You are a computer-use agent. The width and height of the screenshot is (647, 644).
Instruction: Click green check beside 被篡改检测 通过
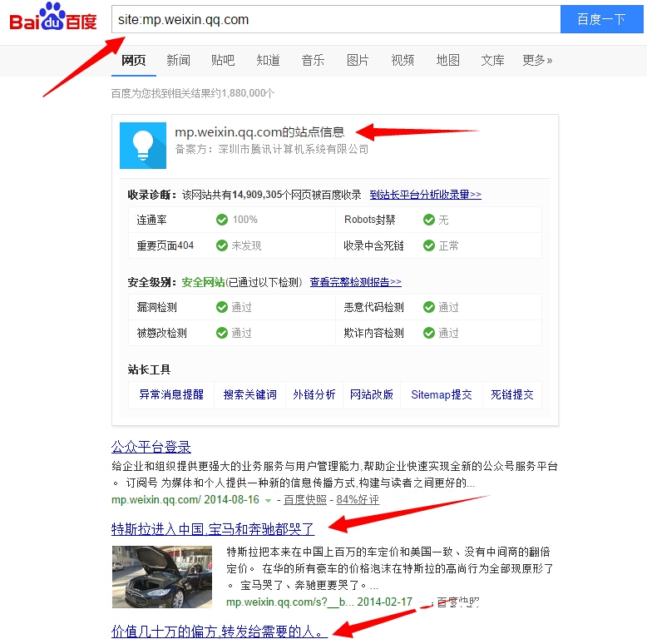tap(222, 333)
